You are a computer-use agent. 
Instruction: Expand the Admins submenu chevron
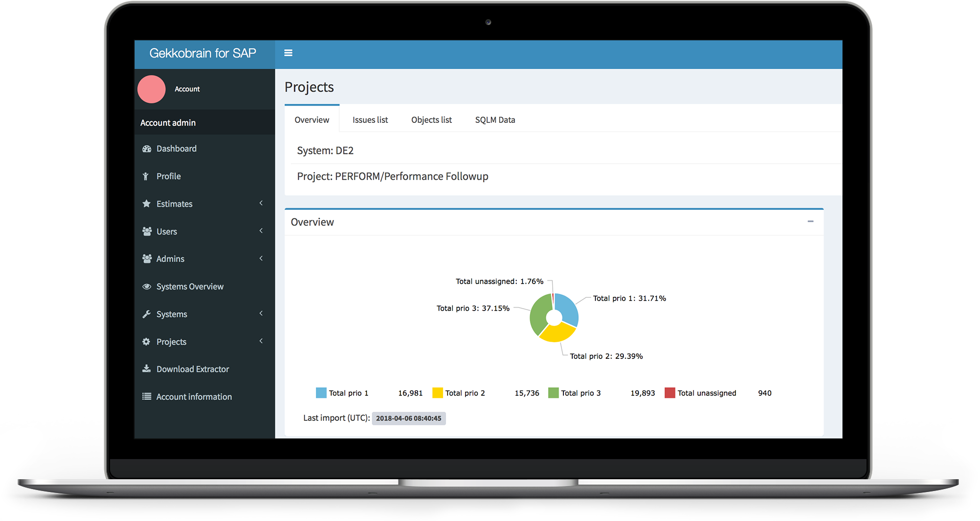pos(261,258)
